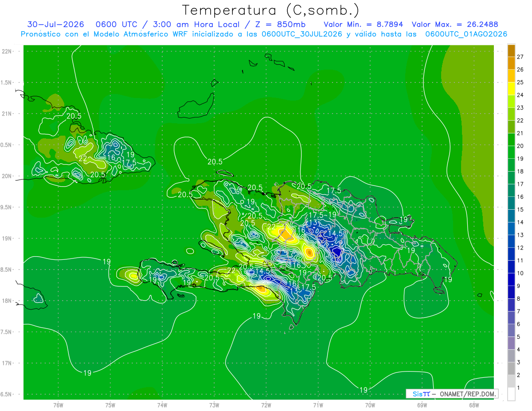Pick the lime swatch between 23 and 24
The height and width of the screenshot is (411, 532).
[512, 102]
